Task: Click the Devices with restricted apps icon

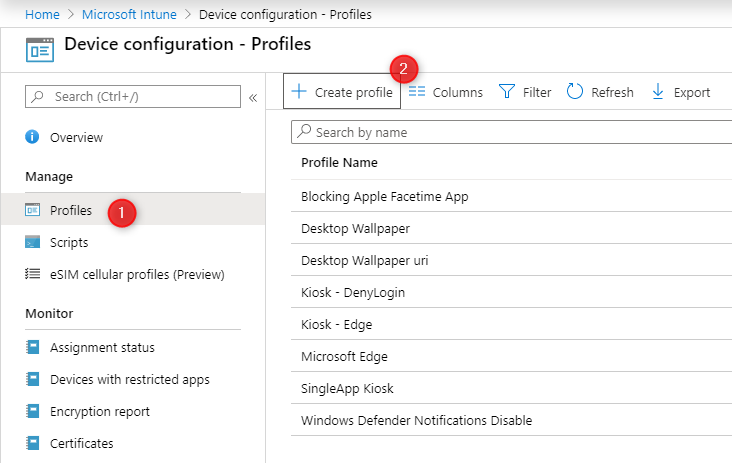Action: 32,379
